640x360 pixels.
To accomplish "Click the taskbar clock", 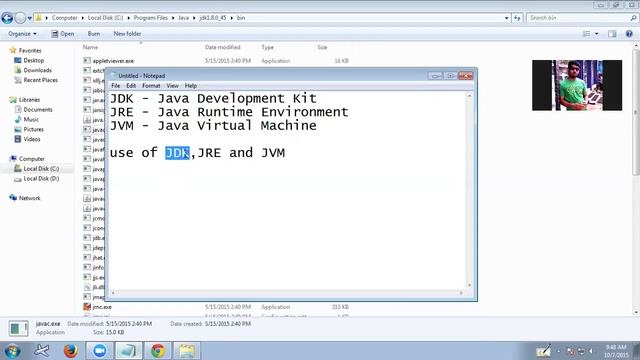I will (x=616, y=351).
